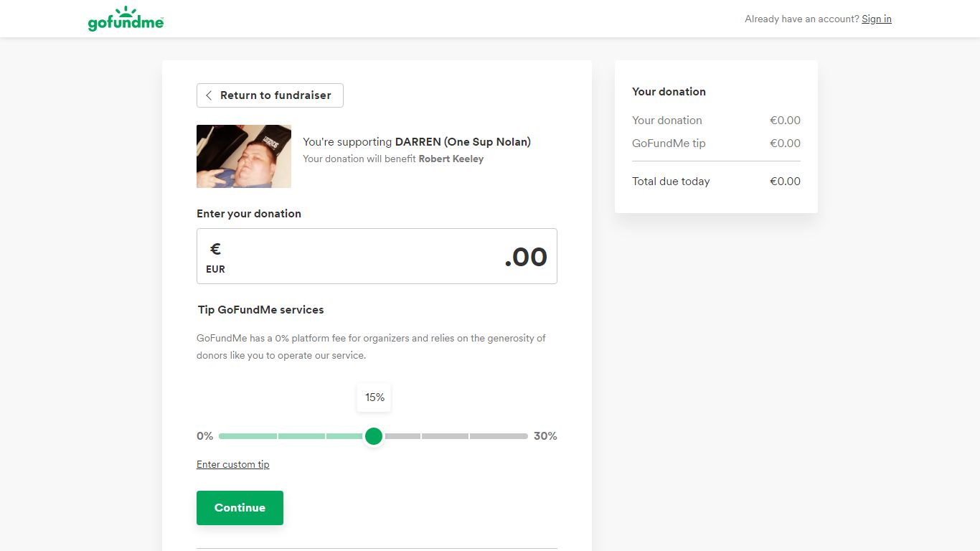Click the back chevron beside Return to fundraiser
980x551 pixels.
click(x=209, y=95)
